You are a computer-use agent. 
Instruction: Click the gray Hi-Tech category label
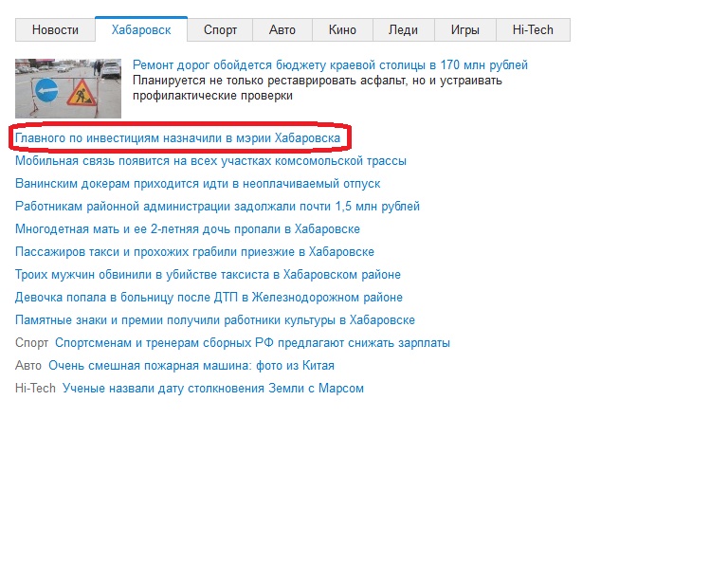point(35,388)
